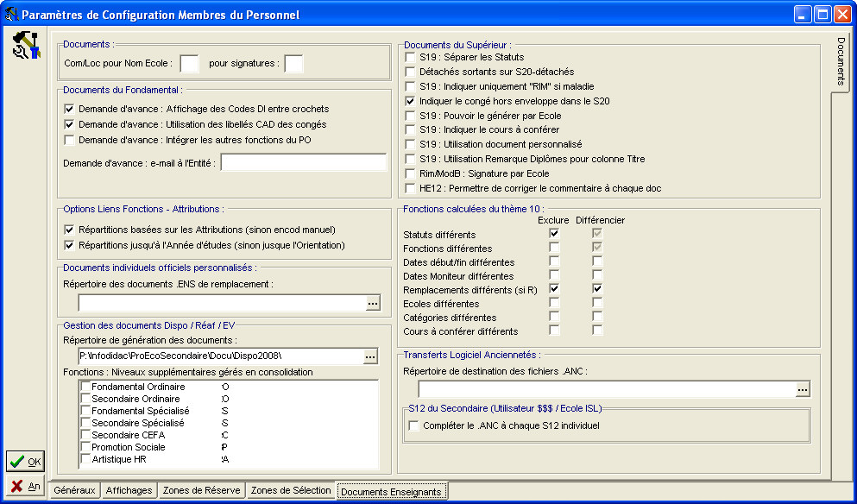Check Exclure for Dates Moniteur différentes

tap(554, 274)
